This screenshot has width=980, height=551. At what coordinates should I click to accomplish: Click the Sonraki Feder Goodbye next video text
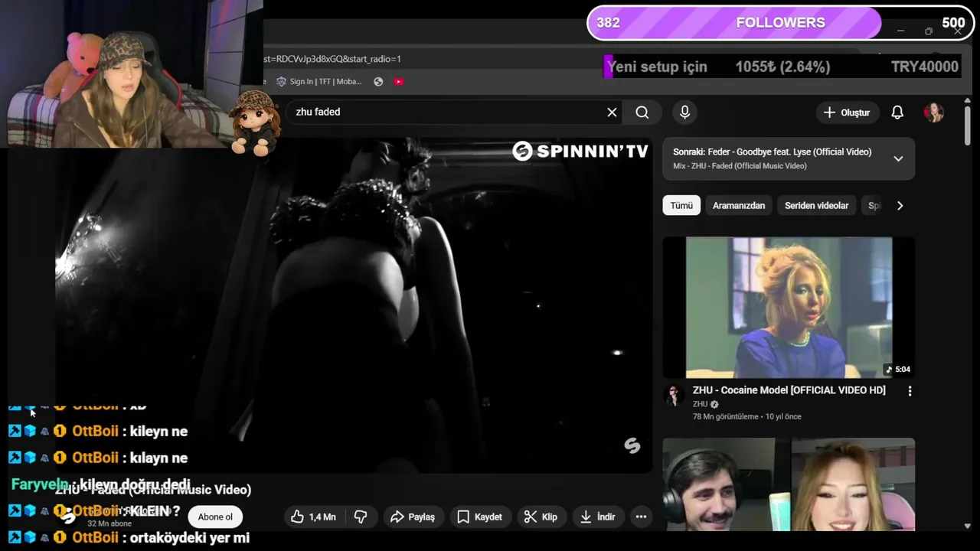click(772, 152)
